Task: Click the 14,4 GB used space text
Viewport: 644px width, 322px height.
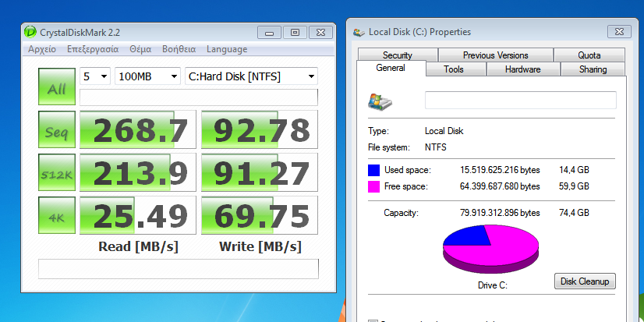Action: point(574,170)
